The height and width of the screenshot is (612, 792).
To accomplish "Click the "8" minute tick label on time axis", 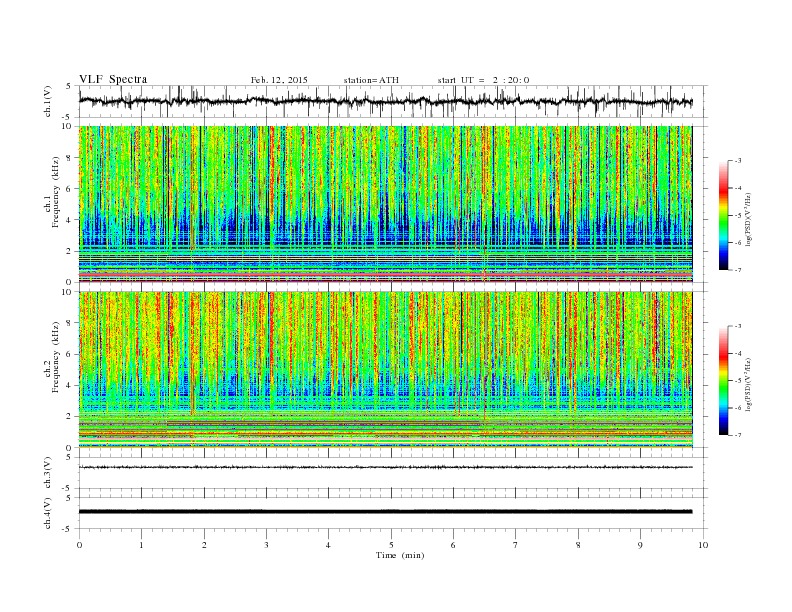I will [578, 545].
